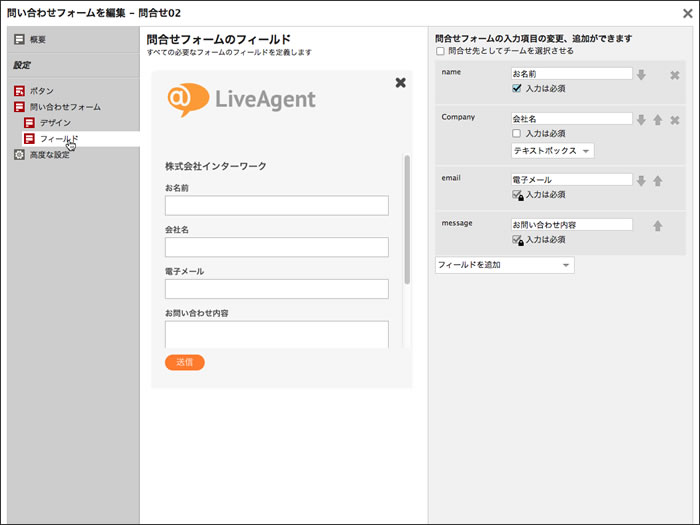Edit the name field label お名前
Viewport: 700px width, 525px height.
[x=571, y=74]
